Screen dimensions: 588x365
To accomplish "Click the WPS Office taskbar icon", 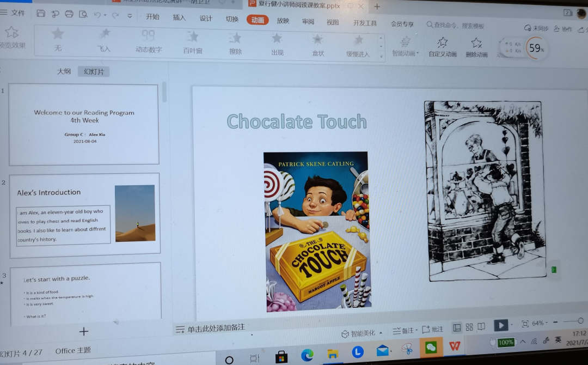I will pyautogui.click(x=455, y=346).
